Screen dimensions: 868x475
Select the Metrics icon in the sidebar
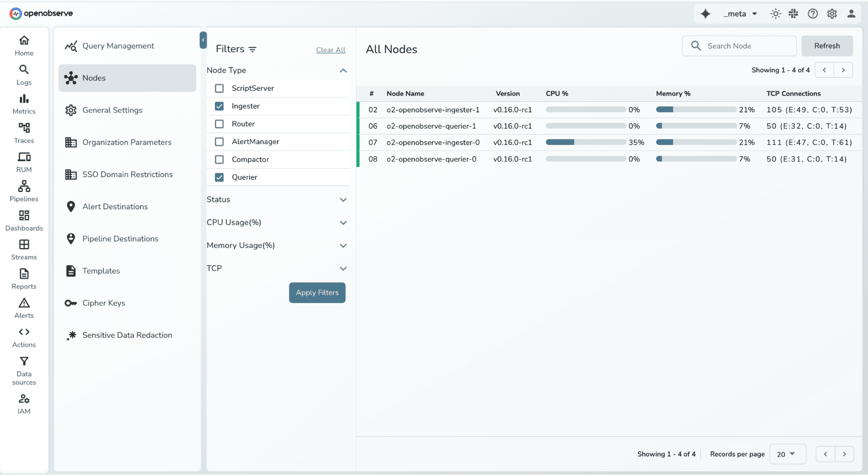pos(24,103)
